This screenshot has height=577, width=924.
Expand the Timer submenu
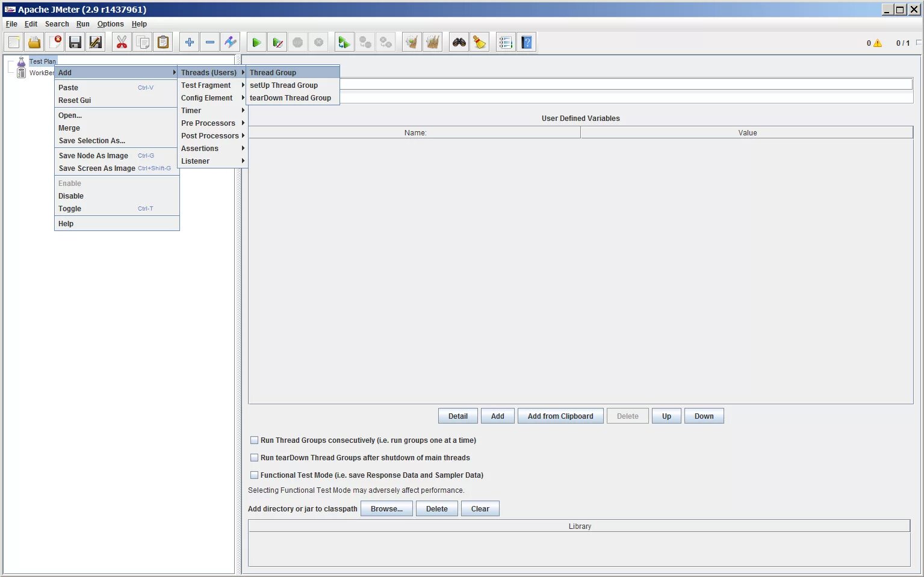212,111
